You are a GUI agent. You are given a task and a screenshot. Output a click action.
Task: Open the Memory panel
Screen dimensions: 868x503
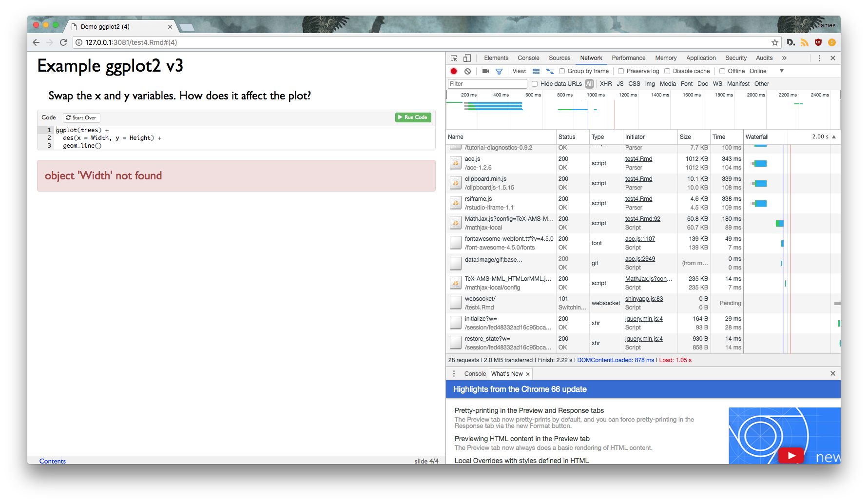(x=666, y=58)
